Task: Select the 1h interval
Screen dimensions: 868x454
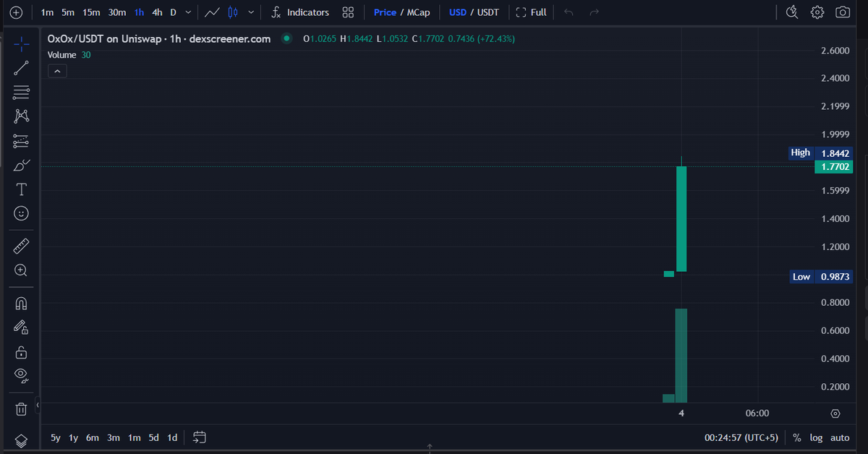Action: pyautogui.click(x=140, y=12)
